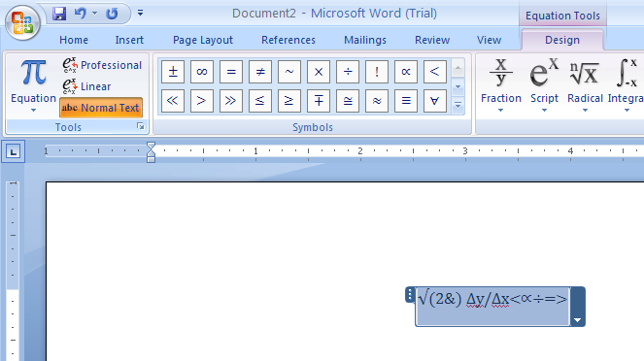Expand the Equation gallery dropdown arrow
Screen dimensions: 644x361
[33, 110]
